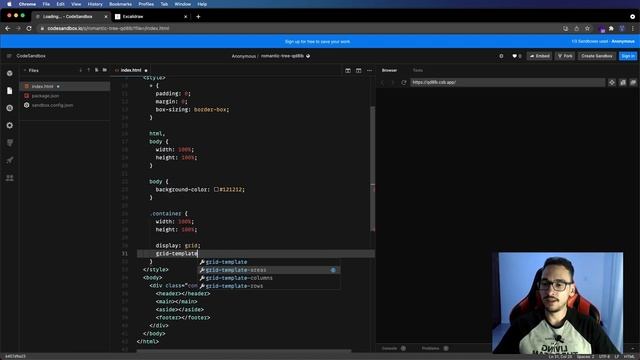Screen dimensions: 640x360
Task: Click the Fork button
Action: click(565, 56)
